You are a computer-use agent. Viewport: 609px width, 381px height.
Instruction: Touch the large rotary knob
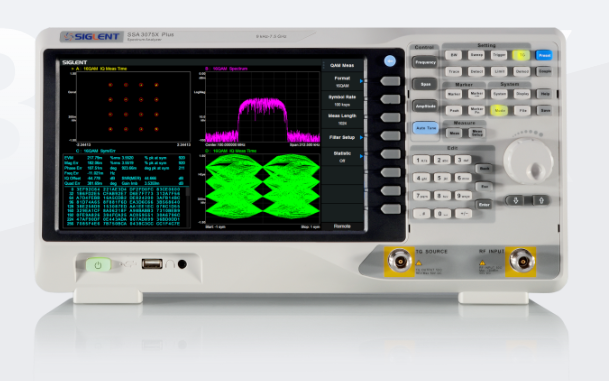click(x=529, y=160)
